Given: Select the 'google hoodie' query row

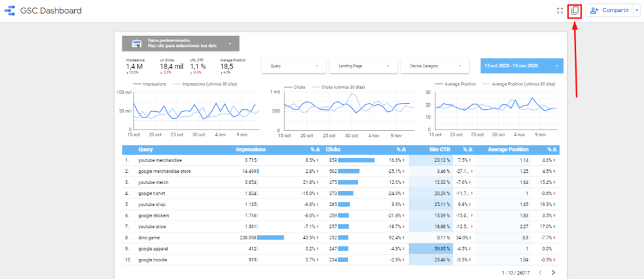Looking at the screenshot, I should [x=340, y=260].
